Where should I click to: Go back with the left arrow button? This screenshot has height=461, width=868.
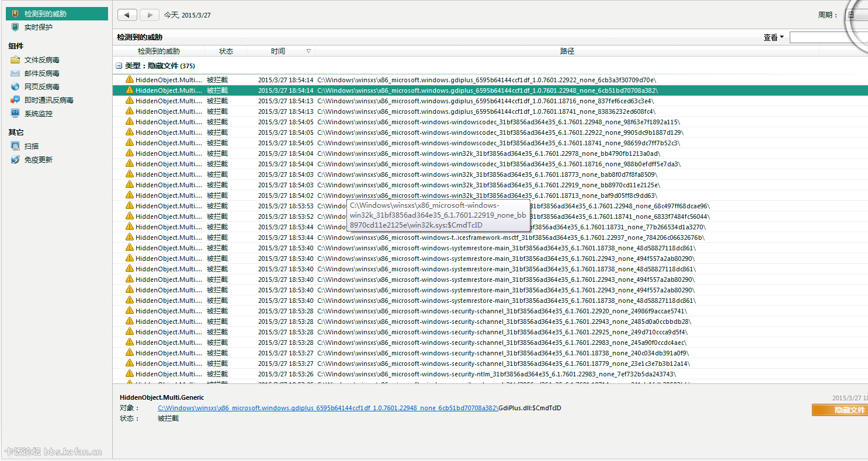(x=127, y=15)
